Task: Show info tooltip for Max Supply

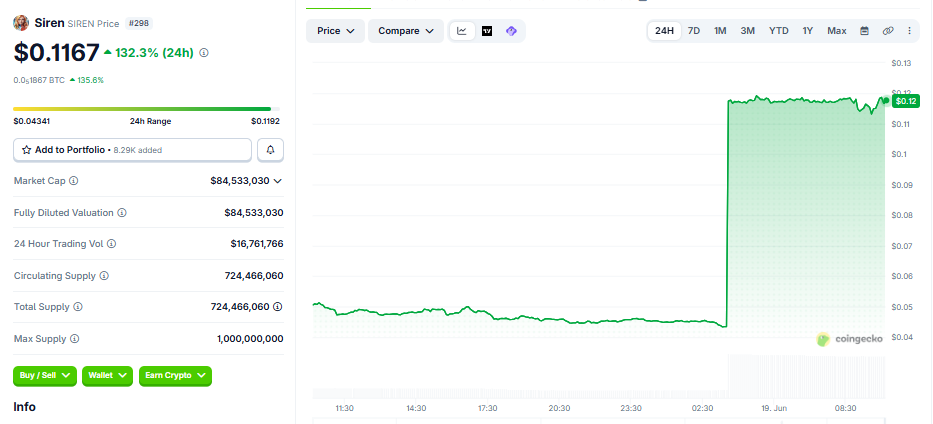Action: (74, 339)
